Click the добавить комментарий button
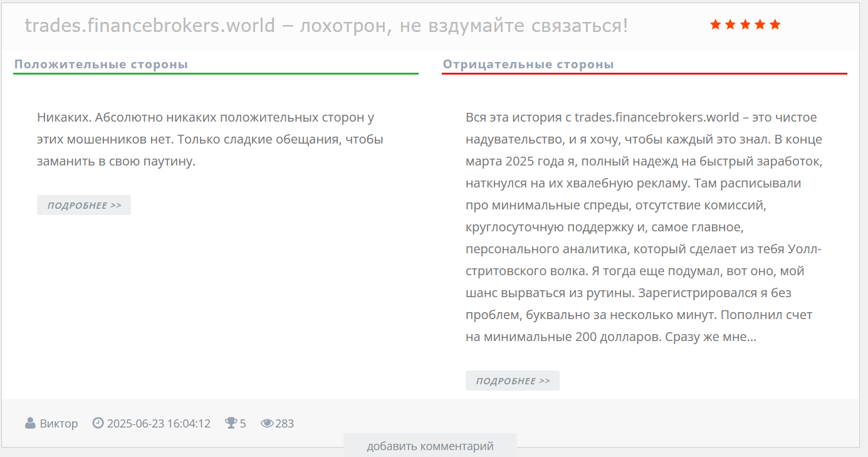 429,446
